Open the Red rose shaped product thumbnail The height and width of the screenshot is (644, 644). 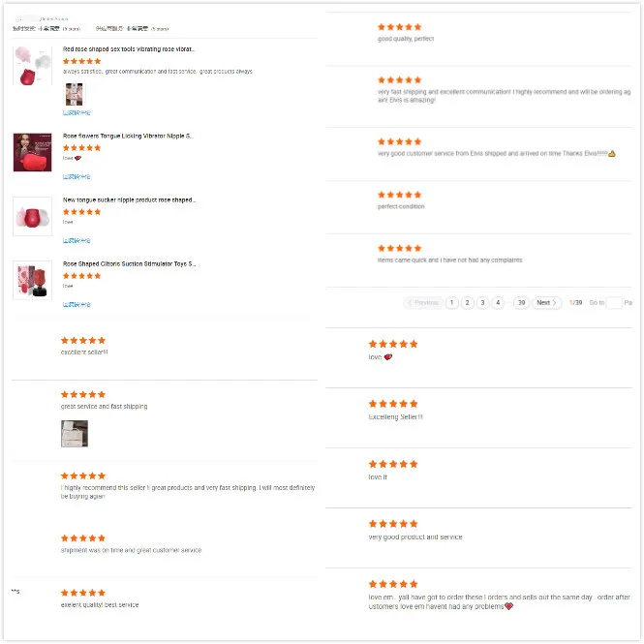click(x=33, y=66)
